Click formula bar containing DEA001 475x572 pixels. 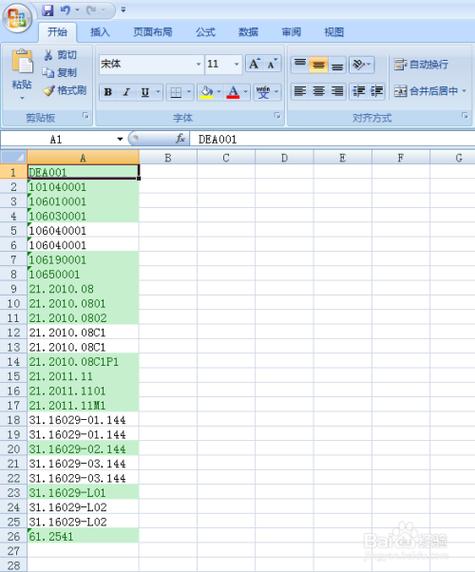333,139
